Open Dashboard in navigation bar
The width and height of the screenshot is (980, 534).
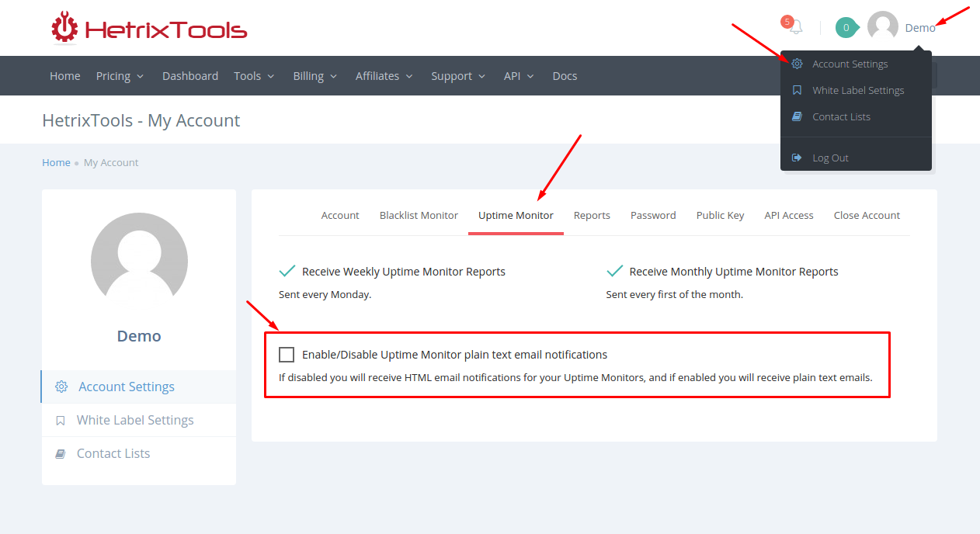(x=190, y=76)
